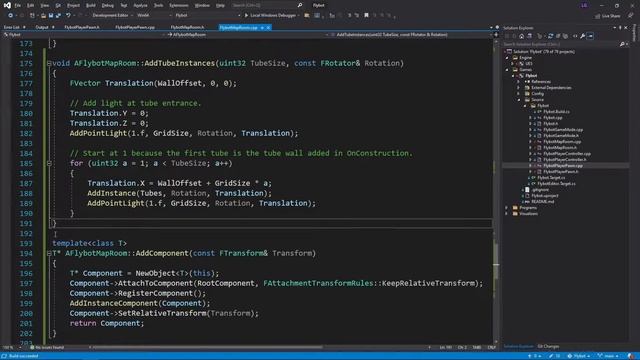Click the find-in-files toolbar icon near debugger
Viewport: 640px width, 360px height.
point(307,16)
